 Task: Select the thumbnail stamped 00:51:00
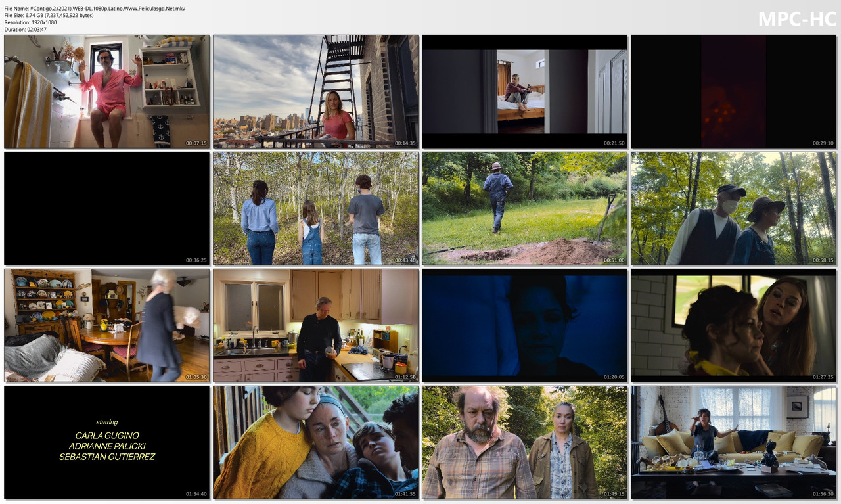click(524, 208)
